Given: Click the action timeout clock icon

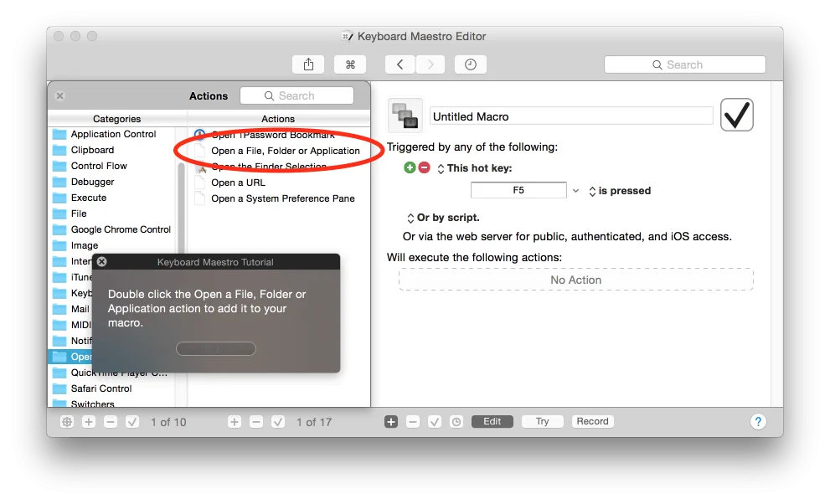Looking at the screenshot, I should (x=456, y=421).
